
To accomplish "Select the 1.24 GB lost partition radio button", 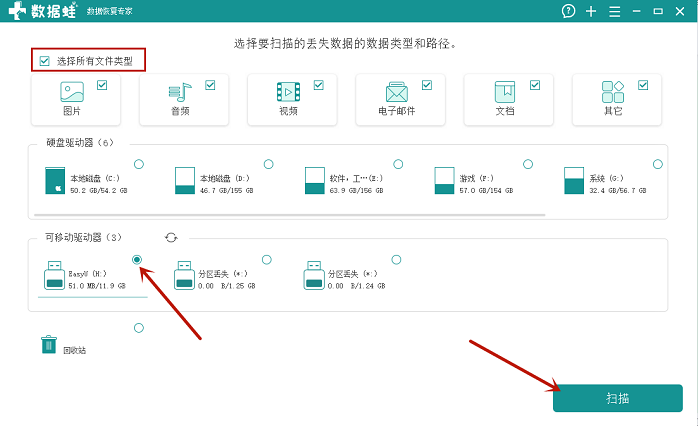I will [396, 260].
